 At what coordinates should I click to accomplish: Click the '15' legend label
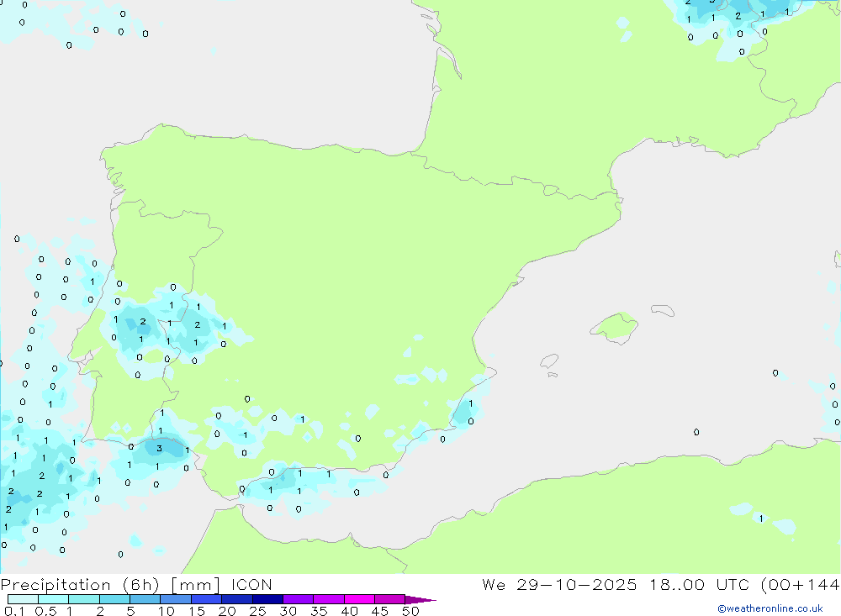tap(197, 611)
